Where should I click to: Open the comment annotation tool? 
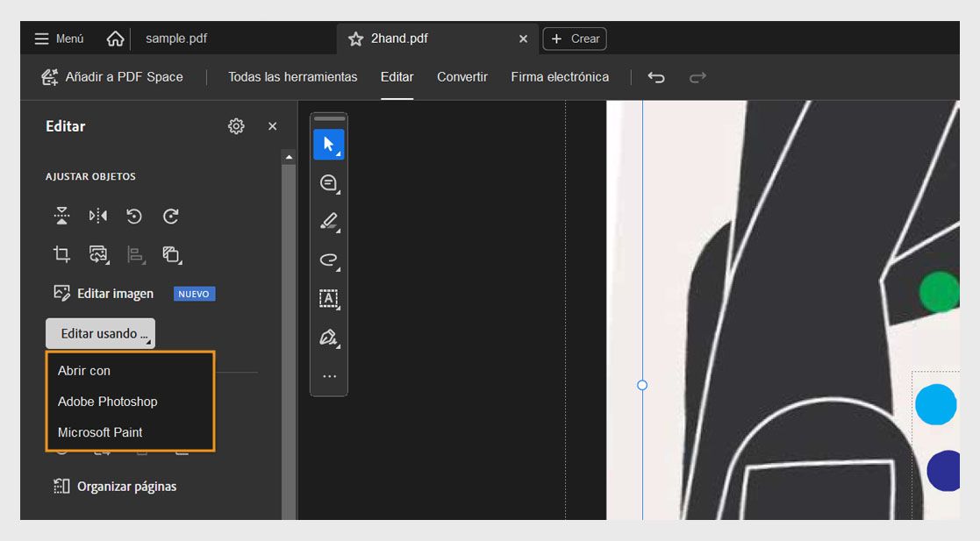tap(328, 182)
